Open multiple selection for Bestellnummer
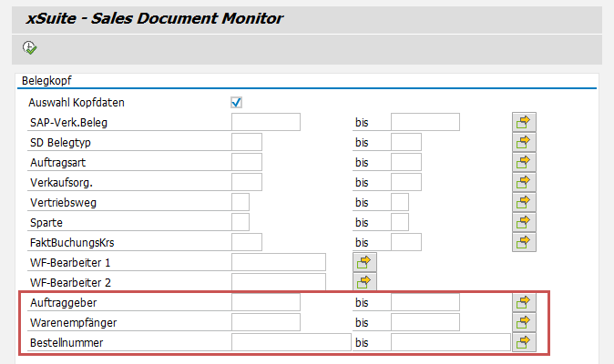614x364 pixels. click(x=524, y=342)
